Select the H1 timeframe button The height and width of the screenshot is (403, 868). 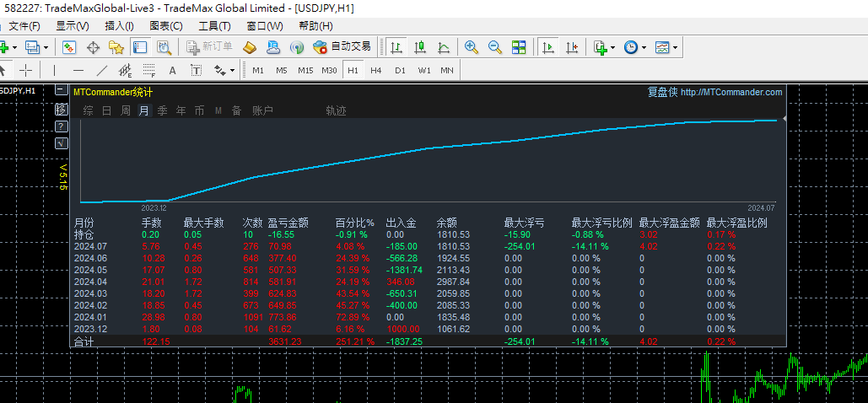(x=353, y=70)
